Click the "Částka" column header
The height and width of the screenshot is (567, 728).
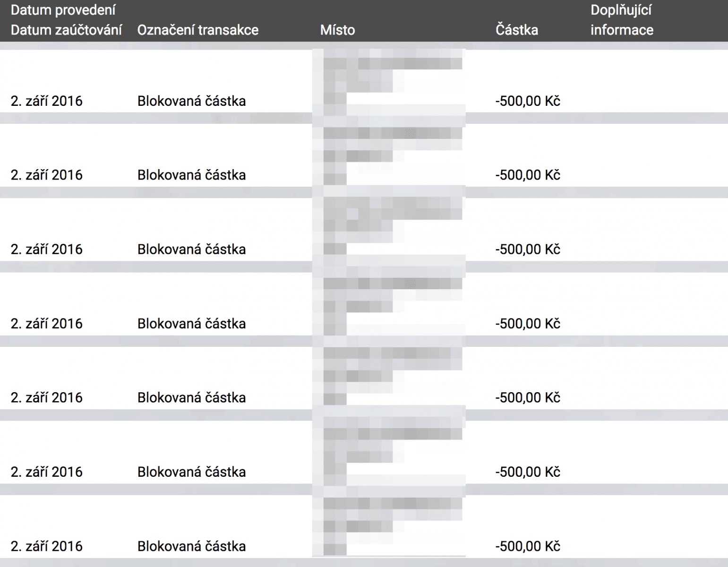(517, 30)
